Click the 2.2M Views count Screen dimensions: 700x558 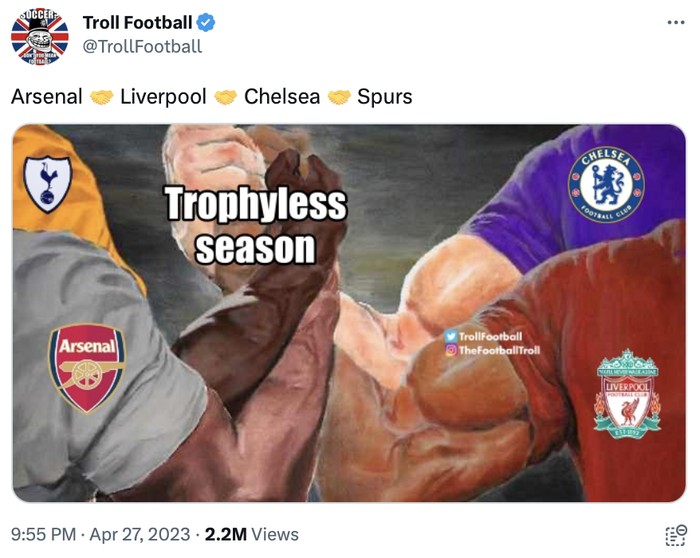pyautogui.click(x=252, y=534)
